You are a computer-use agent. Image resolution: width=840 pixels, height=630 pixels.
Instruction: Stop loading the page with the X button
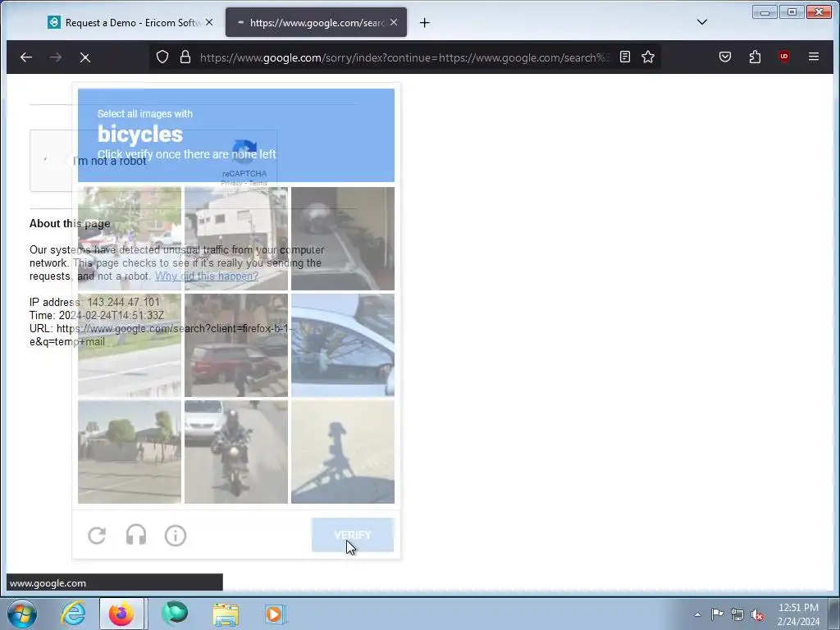[84, 57]
